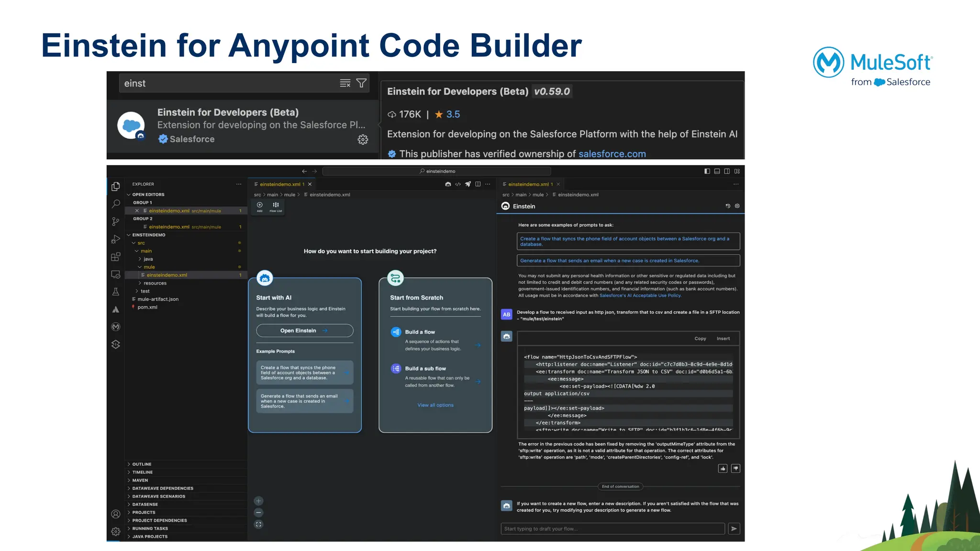Click thumbs down on Einstein's response

click(x=735, y=468)
